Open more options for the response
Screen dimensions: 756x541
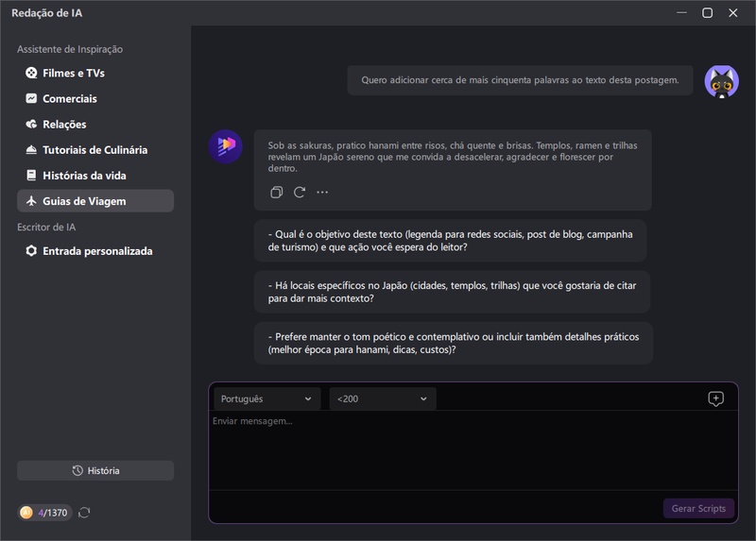coord(322,192)
